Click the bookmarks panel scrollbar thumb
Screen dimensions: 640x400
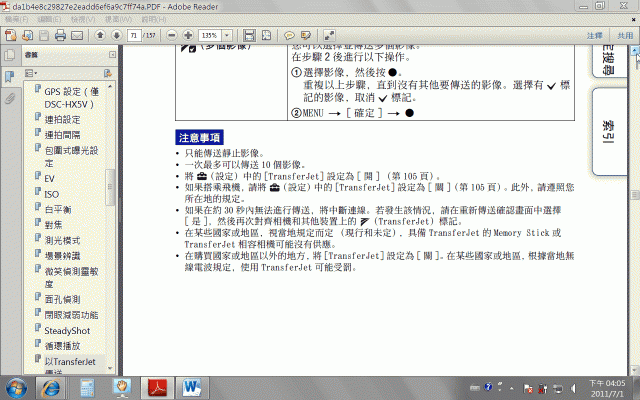point(109,187)
